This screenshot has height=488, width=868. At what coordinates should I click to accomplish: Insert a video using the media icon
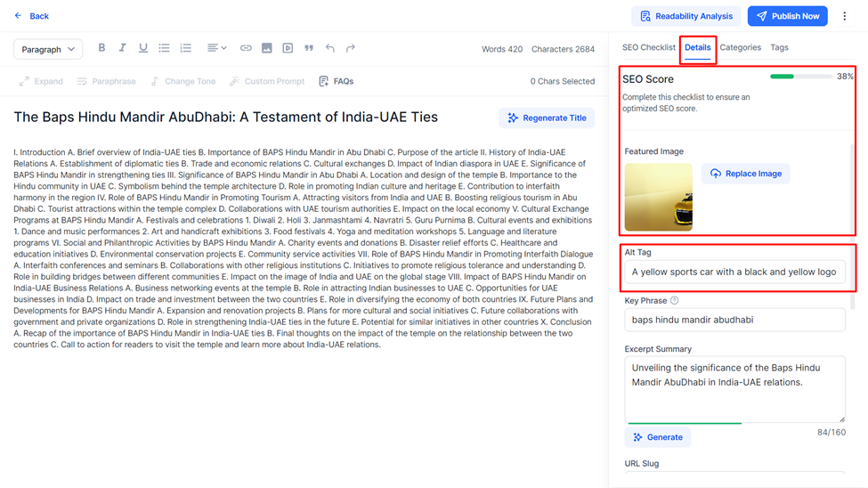288,48
